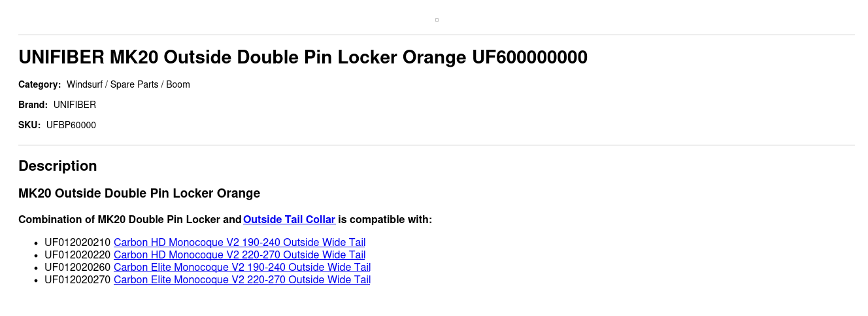Screen dimensions: 868x316
Task: Click the small broken image placeholder at top
Action: point(437,20)
